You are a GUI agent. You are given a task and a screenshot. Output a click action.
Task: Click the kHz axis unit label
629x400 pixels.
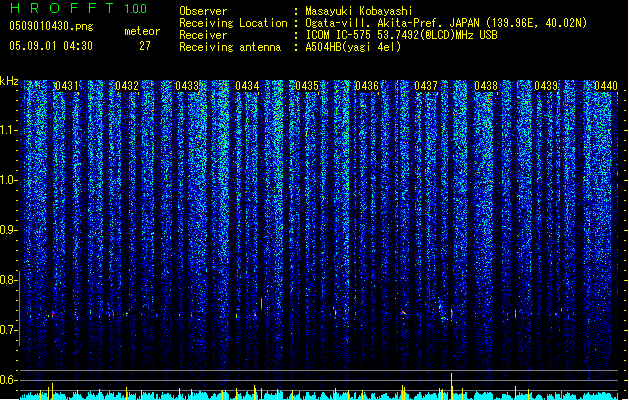click(9, 81)
